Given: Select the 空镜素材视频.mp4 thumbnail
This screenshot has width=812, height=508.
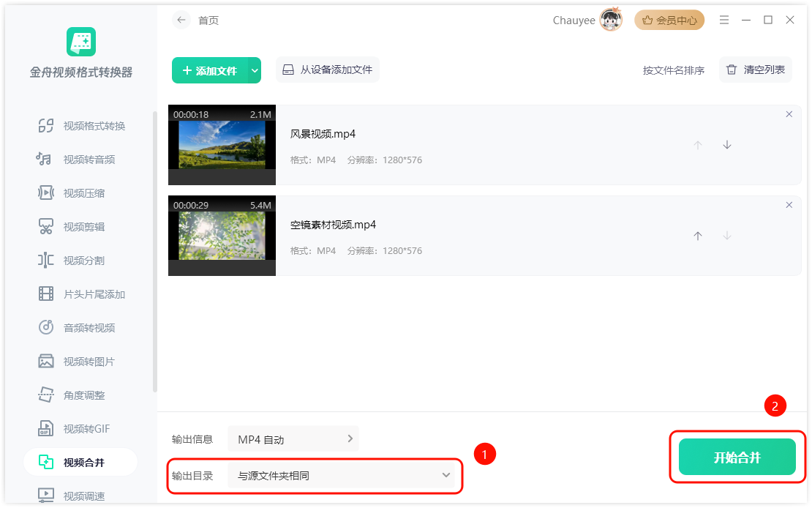Looking at the screenshot, I should pyautogui.click(x=222, y=236).
